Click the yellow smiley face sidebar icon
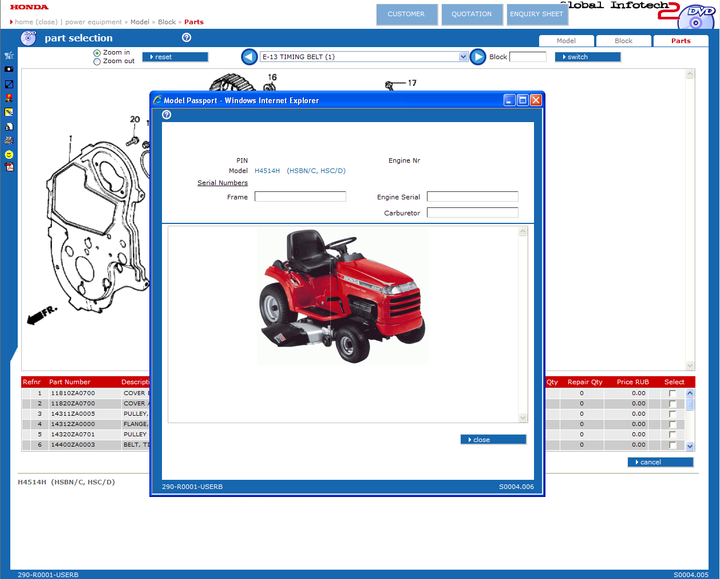The width and height of the screenshot is (720, 579). pos(9,154)
